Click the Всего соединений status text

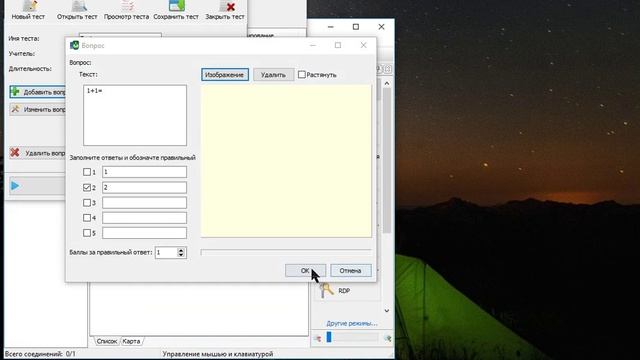pyautogui.click(x=40, y=354)
